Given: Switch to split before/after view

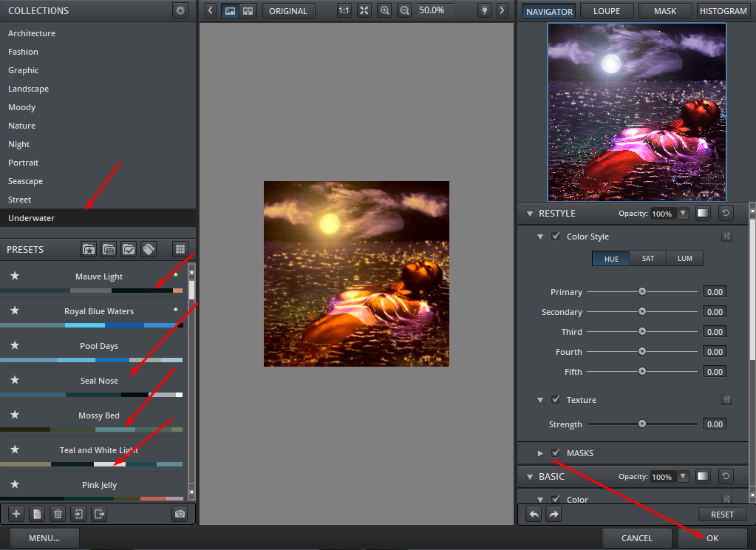Looking at the screenshot, I should [248, 10].
